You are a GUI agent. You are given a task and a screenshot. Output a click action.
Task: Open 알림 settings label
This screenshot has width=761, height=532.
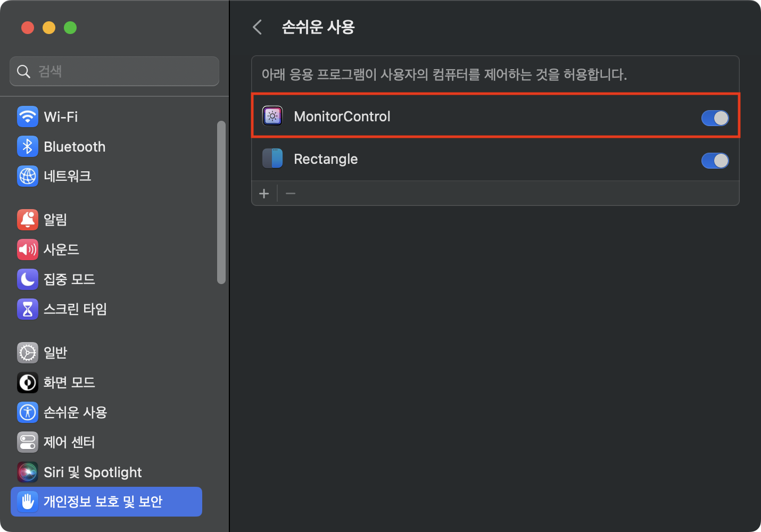(x=55, y=220)
